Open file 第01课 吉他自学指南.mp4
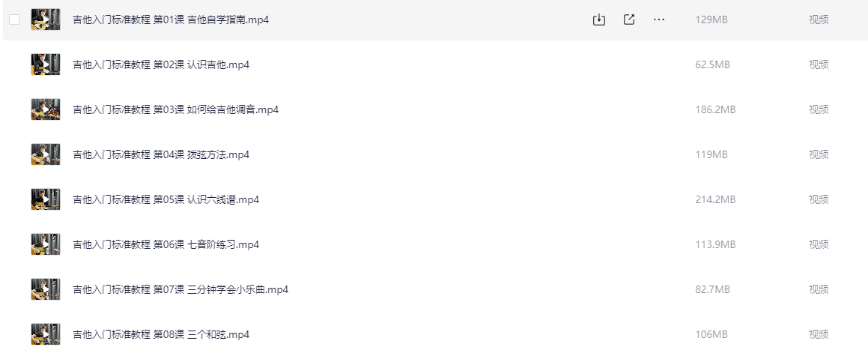The image size is (868, 362). 171,20
